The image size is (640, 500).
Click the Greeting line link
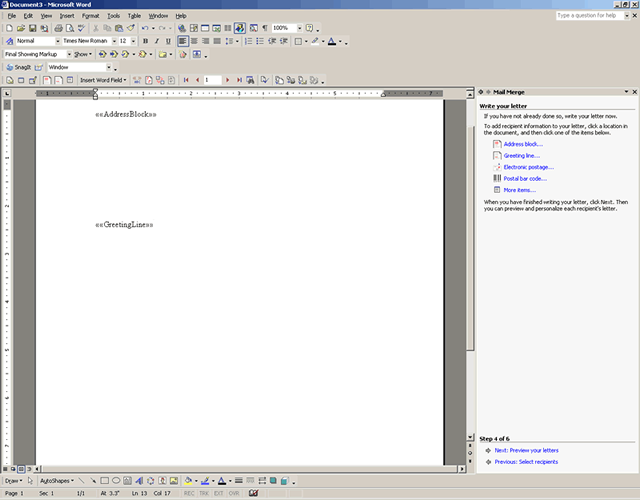tap(522, 156)
